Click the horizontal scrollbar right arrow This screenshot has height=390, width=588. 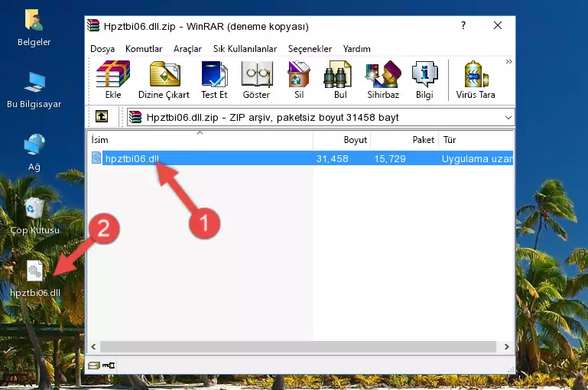pyautogui.click(x=507, y=347)
